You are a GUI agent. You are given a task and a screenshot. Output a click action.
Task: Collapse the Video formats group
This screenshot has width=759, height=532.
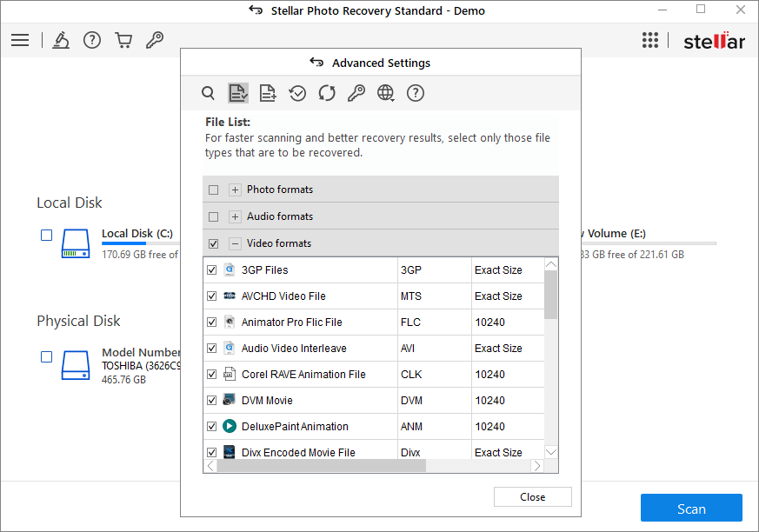click(235, 243)
